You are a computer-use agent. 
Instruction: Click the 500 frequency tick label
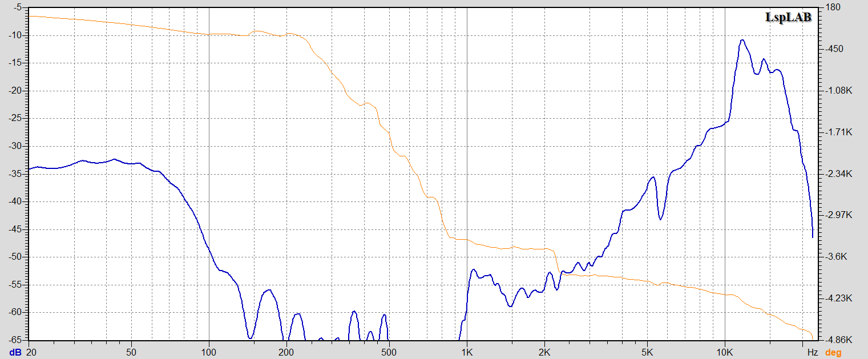click(x=389, y=353)
